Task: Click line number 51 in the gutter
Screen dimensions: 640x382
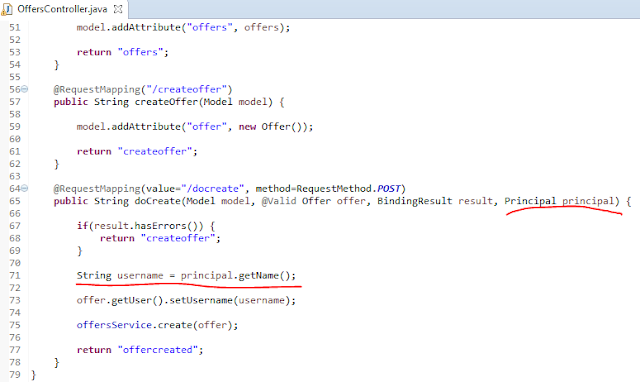Action: tap(15, 27)
